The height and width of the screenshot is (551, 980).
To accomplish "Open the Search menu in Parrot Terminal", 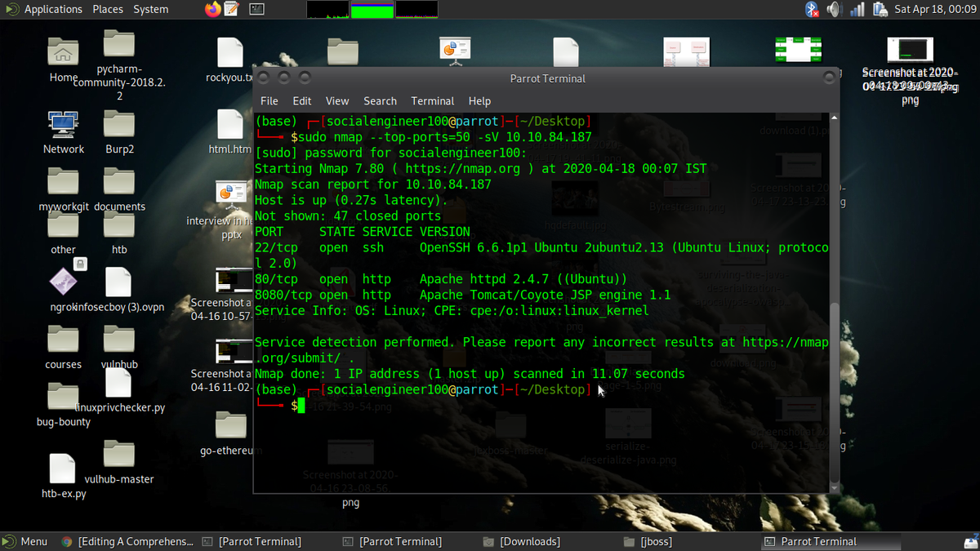I will pos(380,101).
